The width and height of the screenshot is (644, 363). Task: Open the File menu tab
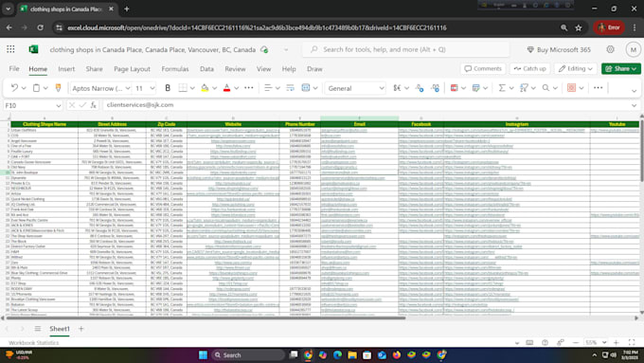point(14,68)
